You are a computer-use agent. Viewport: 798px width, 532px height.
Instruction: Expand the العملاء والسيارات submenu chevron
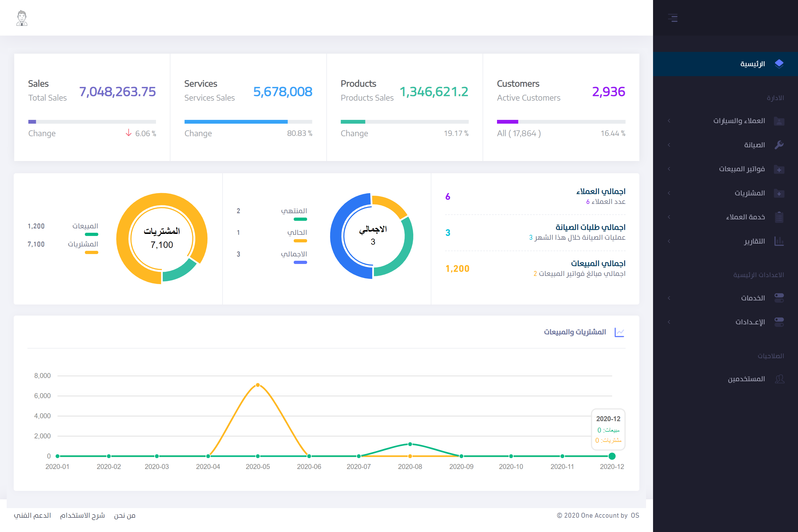point(669,121)
